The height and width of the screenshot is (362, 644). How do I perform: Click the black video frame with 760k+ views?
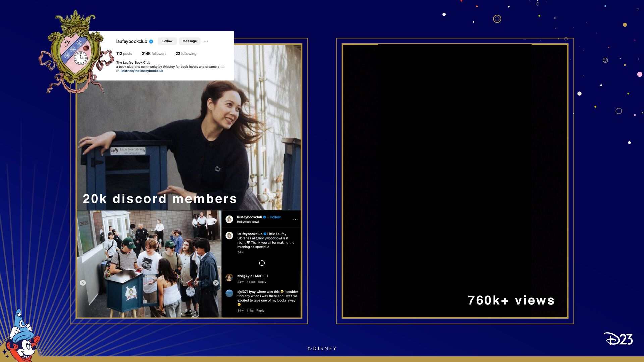tap(454, 181)
